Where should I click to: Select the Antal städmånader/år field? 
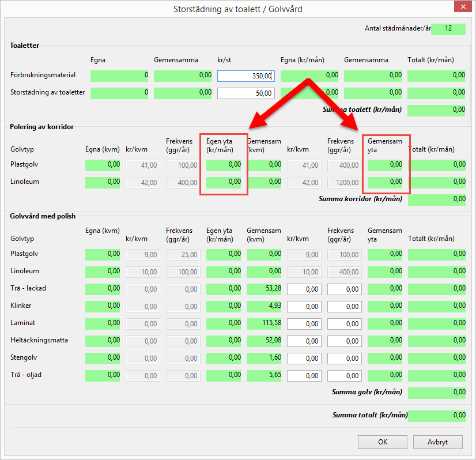(448, 29)
